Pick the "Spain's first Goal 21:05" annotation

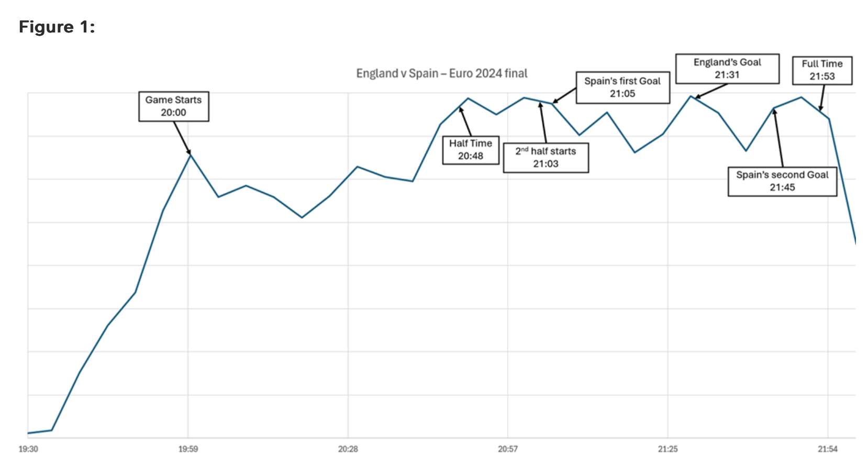622,87
